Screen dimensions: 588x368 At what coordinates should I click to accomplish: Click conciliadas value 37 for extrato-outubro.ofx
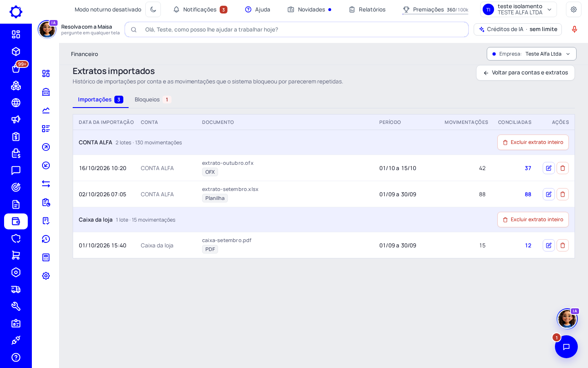point(528,168)
